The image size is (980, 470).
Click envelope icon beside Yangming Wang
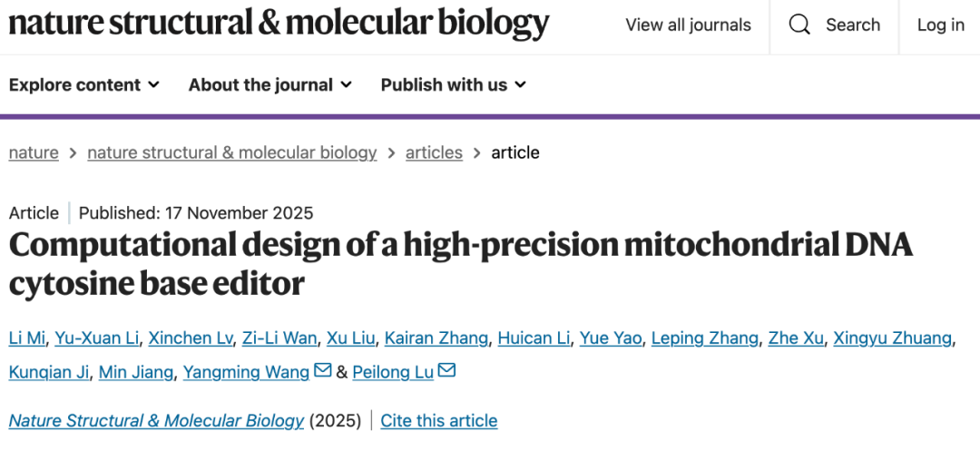[322, 371]
